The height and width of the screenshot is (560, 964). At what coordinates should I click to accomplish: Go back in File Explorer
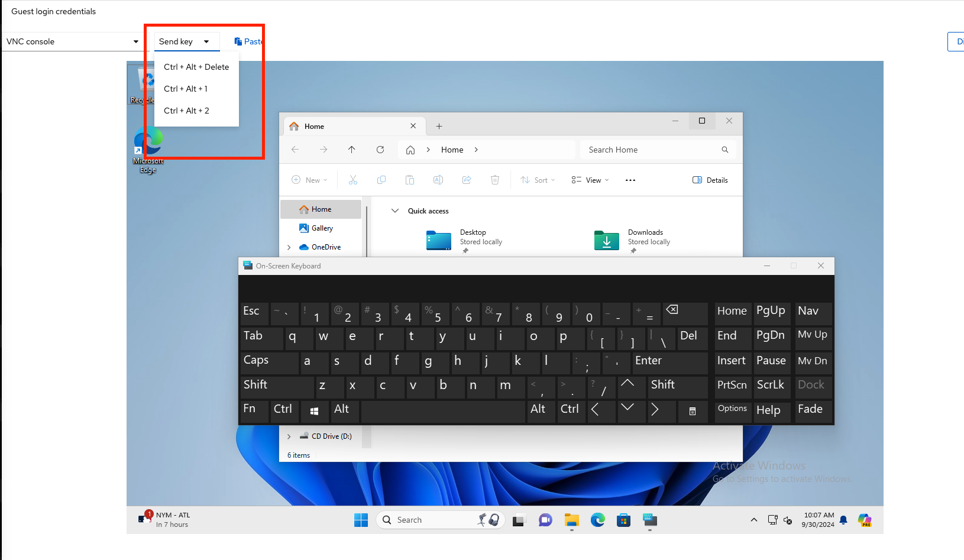295,150
